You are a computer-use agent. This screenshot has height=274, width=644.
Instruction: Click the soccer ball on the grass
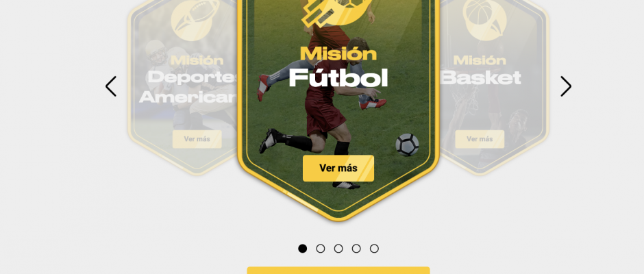(x=407, y=145)
